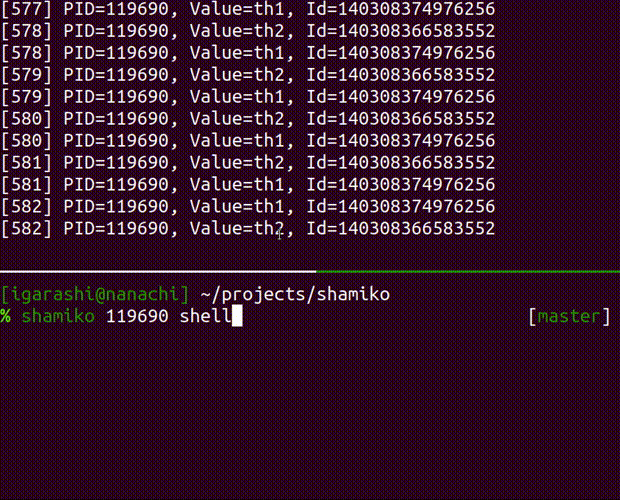Click PID argument 119690 in command

click(x=137, y=316)
